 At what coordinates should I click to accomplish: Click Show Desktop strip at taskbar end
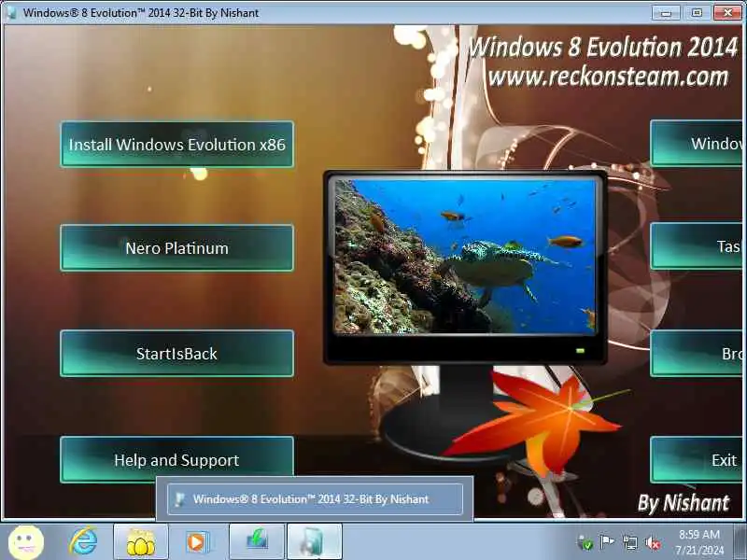[741, 542]
